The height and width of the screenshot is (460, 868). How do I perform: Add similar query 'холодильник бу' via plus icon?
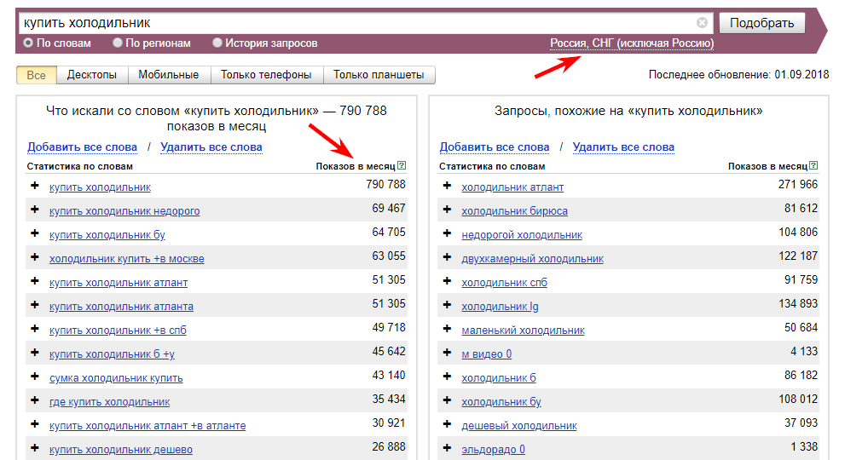tap(448, 400)
